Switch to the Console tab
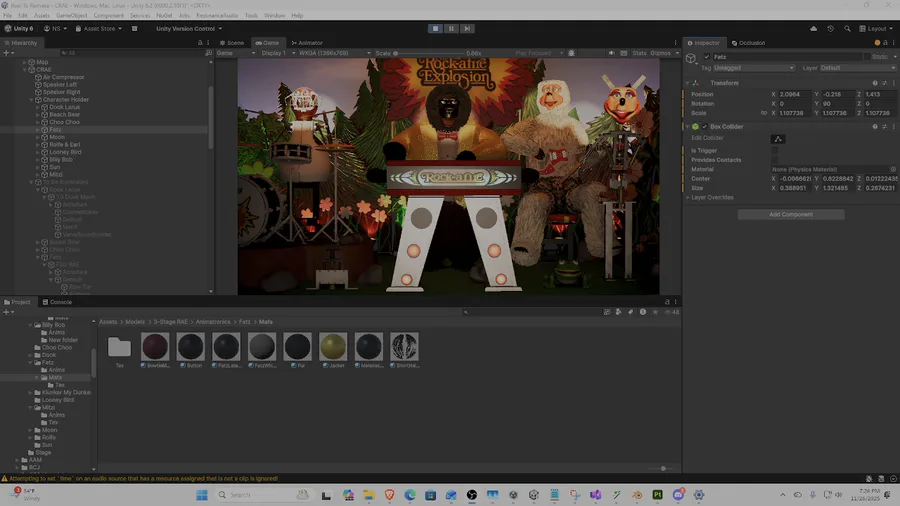This screenshot has width=900, height=506. (60, 302)
